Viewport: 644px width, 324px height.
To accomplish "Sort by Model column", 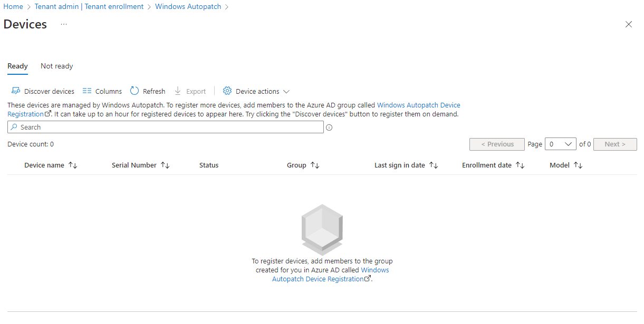I will tap(566, 165).
